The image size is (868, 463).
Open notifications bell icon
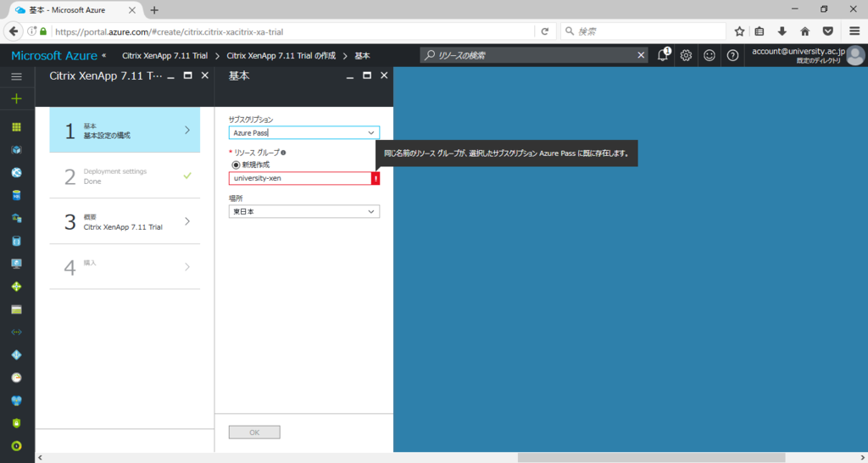pos(663,55)
